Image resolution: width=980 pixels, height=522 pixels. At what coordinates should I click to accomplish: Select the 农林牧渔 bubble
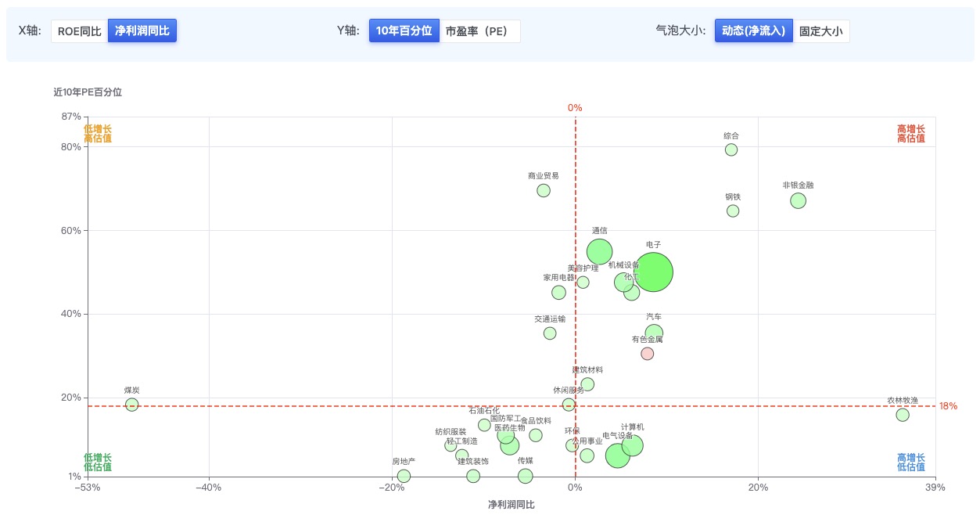point(903,415)
